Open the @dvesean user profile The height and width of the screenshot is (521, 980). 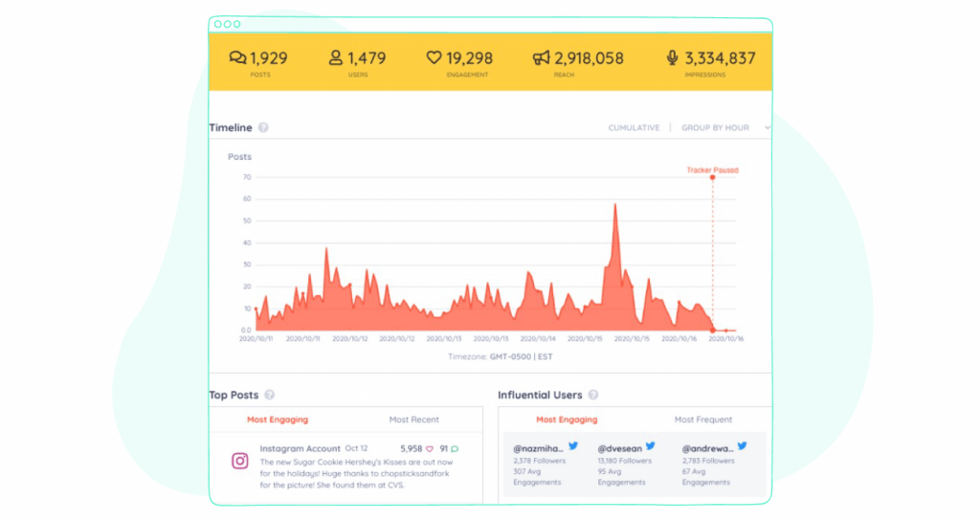tap(619, 448)
